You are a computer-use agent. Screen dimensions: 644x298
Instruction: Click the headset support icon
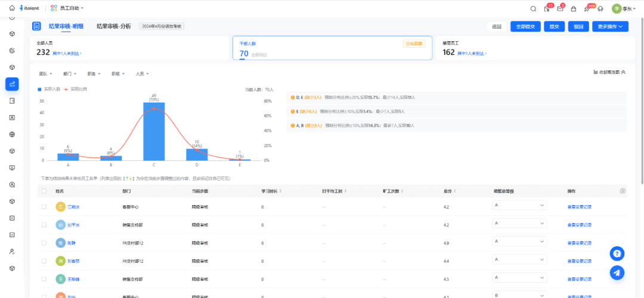(599, 8)
